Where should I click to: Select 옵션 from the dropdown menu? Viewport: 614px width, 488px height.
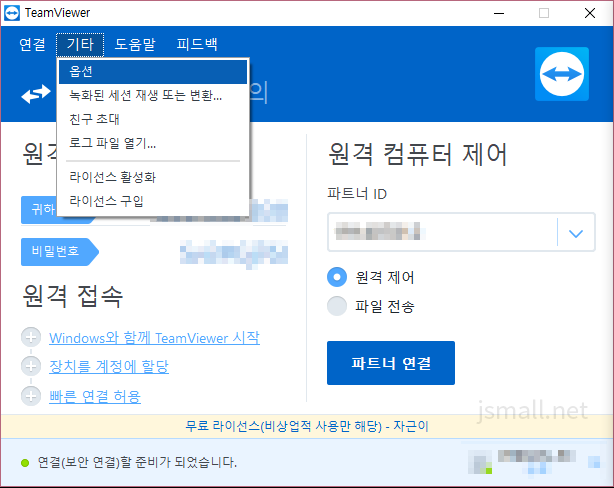click(x=153, y=72)
